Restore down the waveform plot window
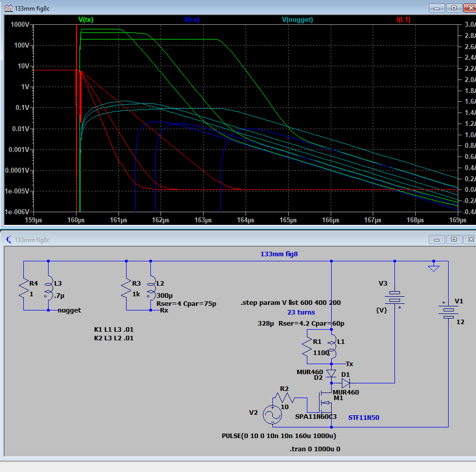The width and height of the screenshot is (476, 472). 454,8
